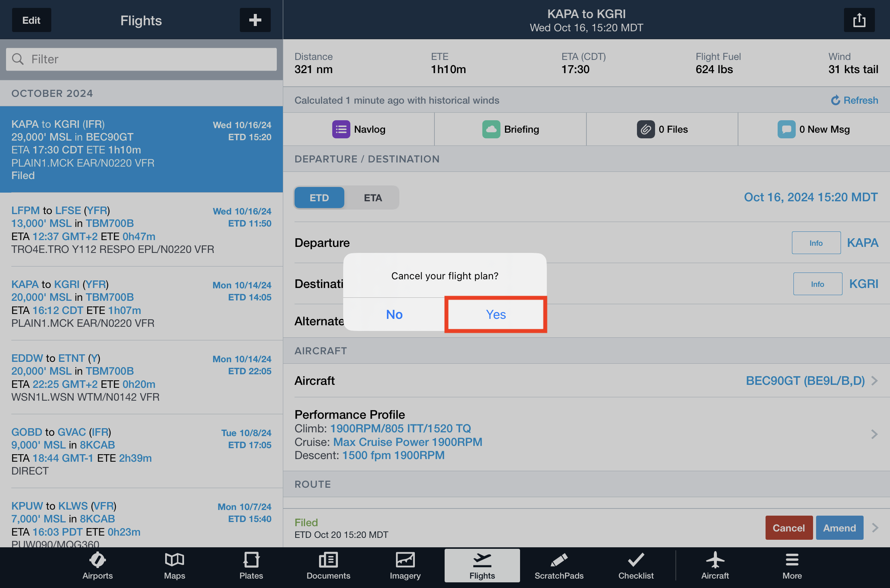Switch the time mode to ETA
The image size is (890, 588).
tap(373, 197)
